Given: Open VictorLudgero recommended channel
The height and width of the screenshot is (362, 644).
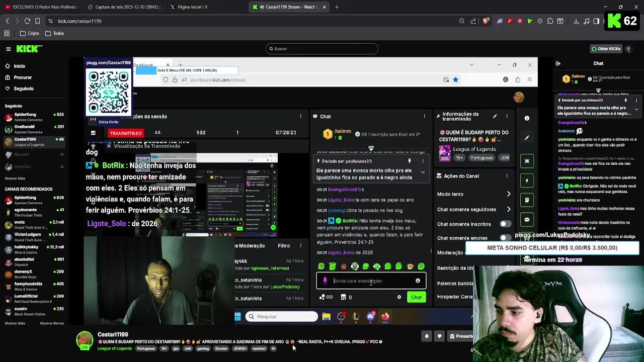Looking at the screenshot, I should 33,237.
